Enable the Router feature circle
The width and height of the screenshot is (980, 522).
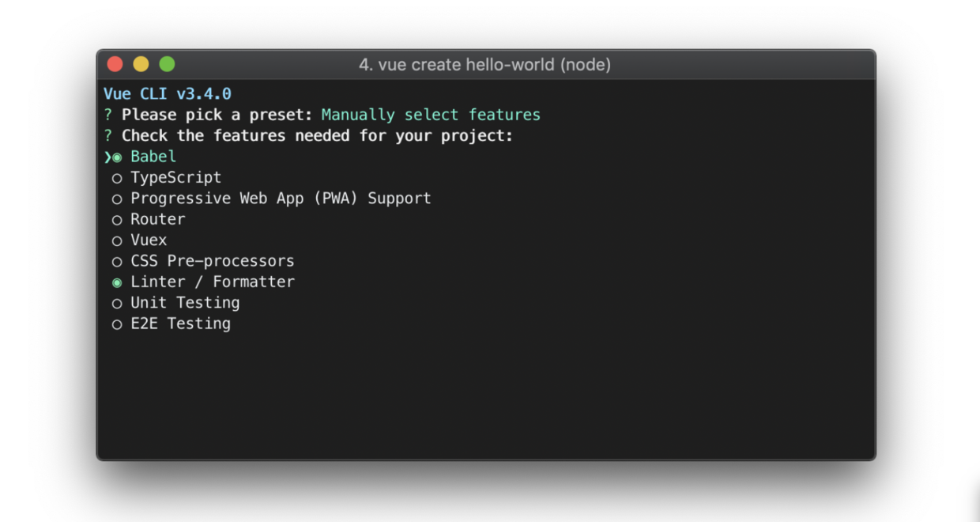117,220
